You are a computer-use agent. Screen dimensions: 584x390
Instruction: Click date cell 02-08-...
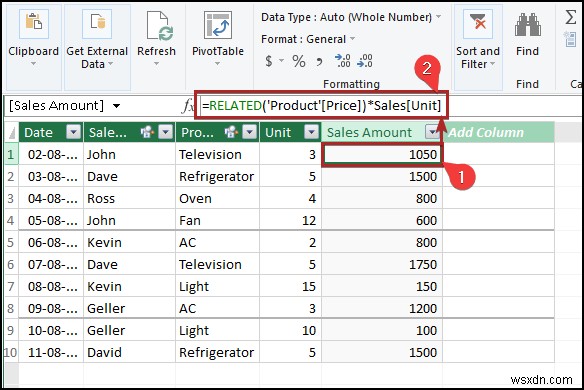(x=51, y=154)
